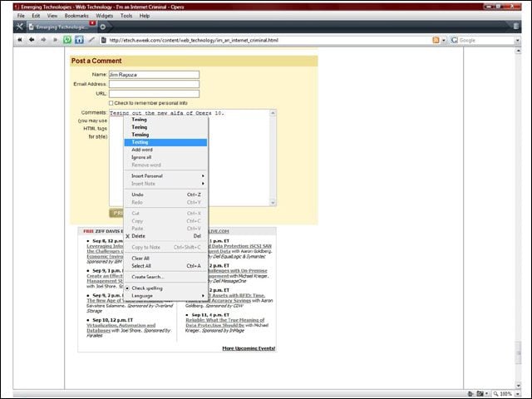Click the URL input field
Screen dimensions: 532x399
[x=154, y=94]
